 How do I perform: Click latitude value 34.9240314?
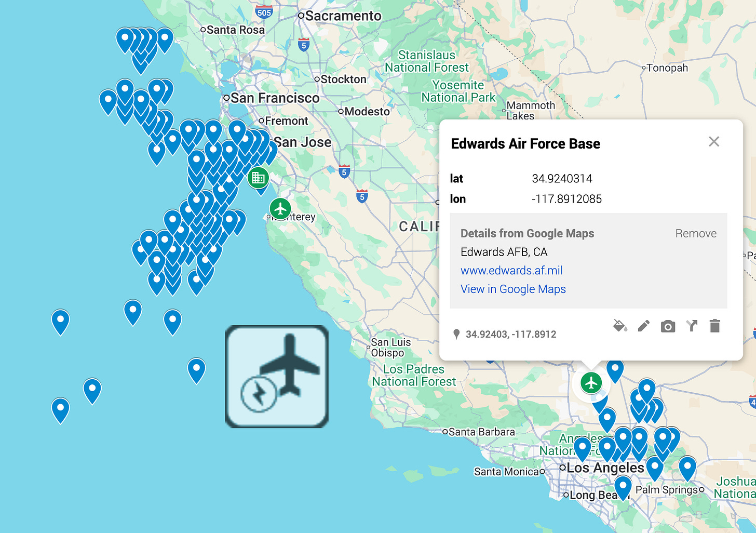(x=562, y=179)
